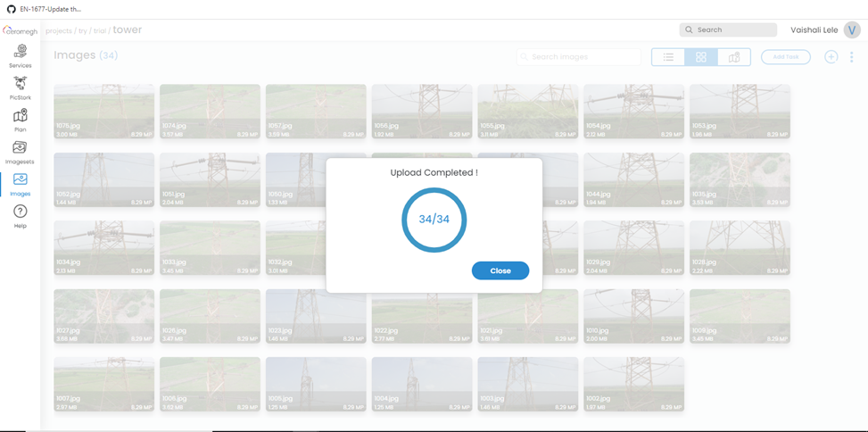Open thumbnail 1054.jpg

(x=634, y=112)
